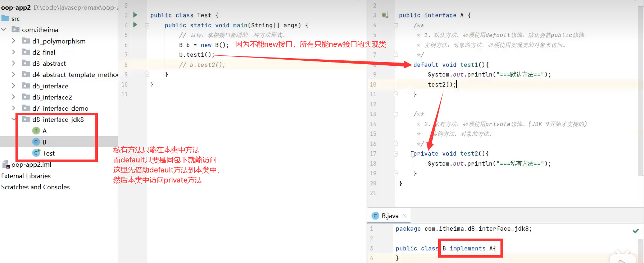The height and width of the screenshot is (263, 644).
Task: Click the run gutter icon beside class Test
Action: tap(135, 15)
